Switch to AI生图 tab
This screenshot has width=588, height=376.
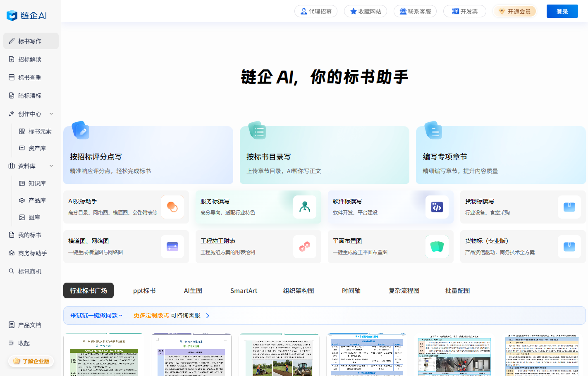(x=193, y=290)
